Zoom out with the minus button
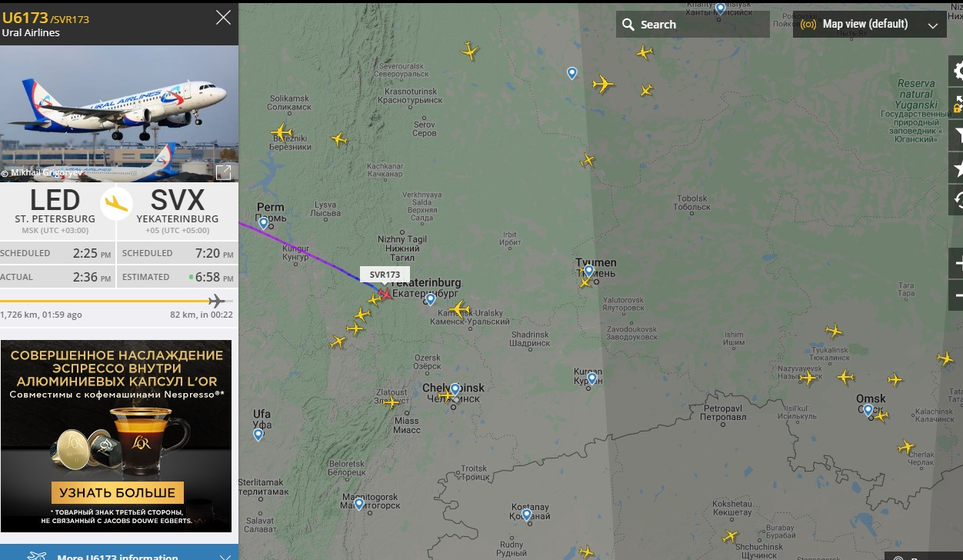 pos(958,295)
